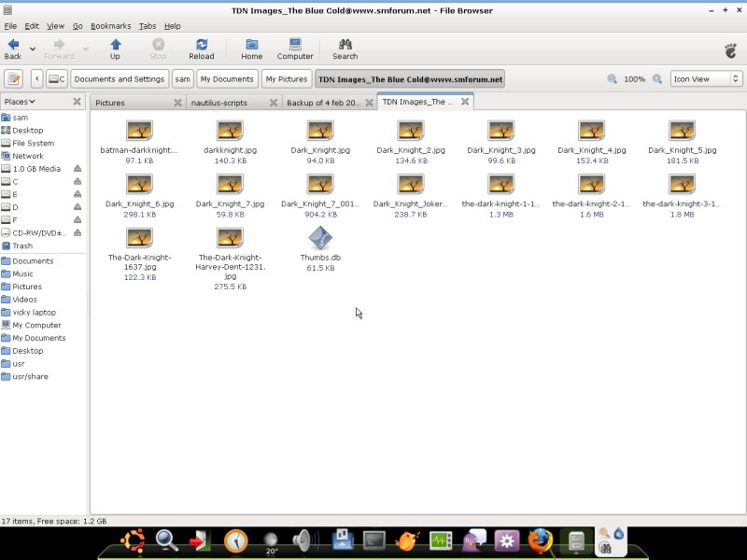The height and width of the screenshot is (560, 747).
Task: Select the-dark-knight-3-1 image file
Action: 682,184
